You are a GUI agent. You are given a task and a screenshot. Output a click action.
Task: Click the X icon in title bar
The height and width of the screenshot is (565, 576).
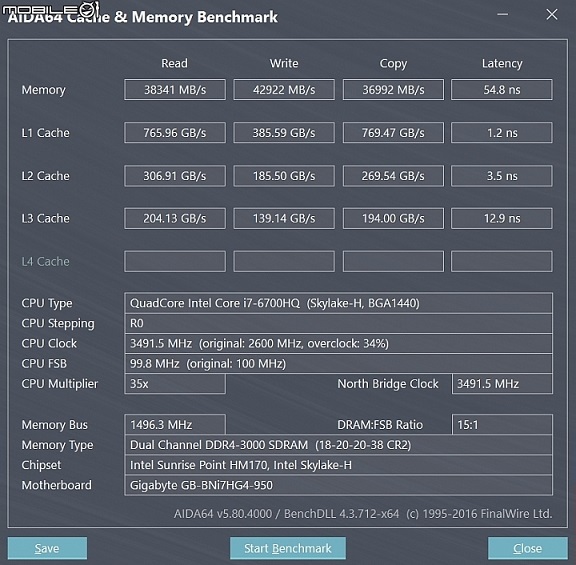click(552, 15)
